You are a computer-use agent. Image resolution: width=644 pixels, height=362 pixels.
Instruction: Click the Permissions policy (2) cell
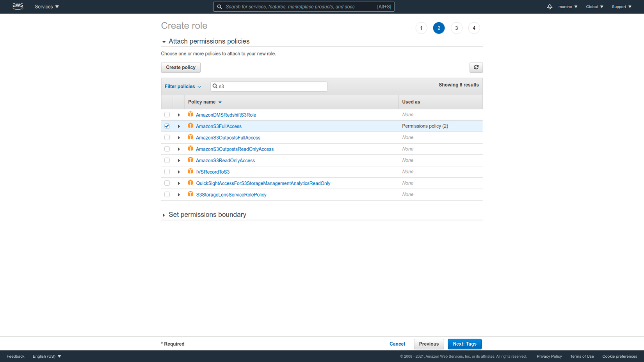(x=425, y=126)
